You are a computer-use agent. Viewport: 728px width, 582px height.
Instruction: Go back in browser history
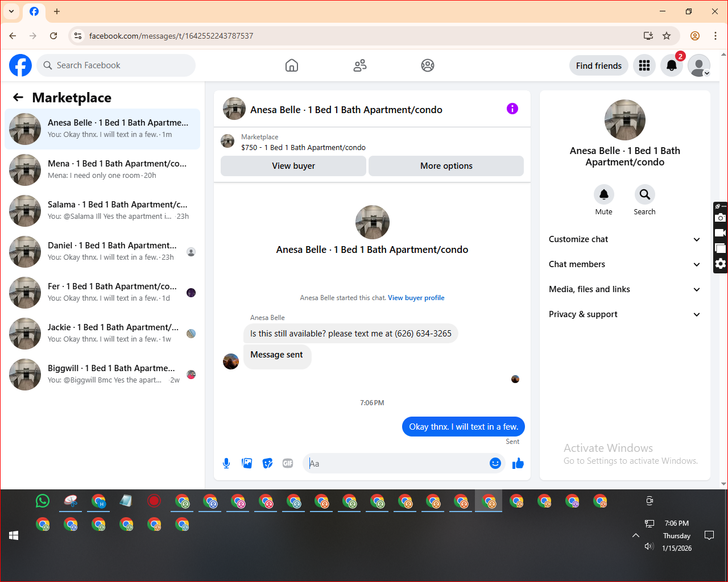(13, 36)
